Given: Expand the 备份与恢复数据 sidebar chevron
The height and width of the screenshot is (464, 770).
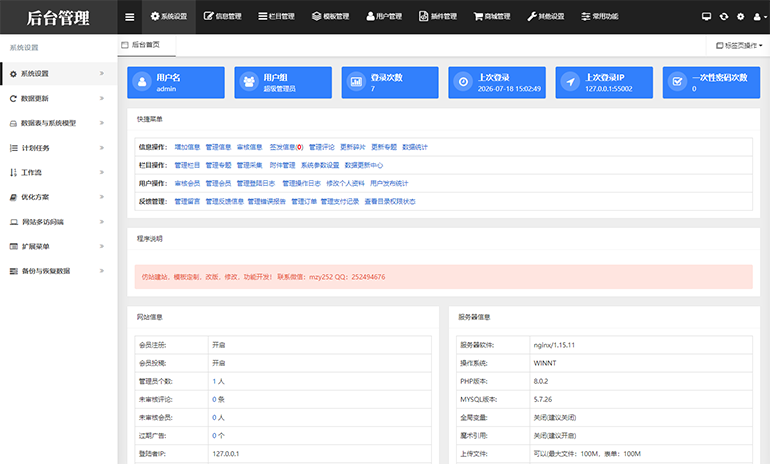Looking at the screenshot, I should (102, 271).
